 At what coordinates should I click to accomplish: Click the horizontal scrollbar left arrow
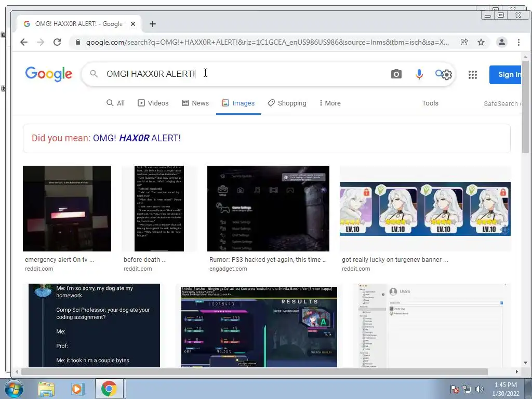point(17,372)
